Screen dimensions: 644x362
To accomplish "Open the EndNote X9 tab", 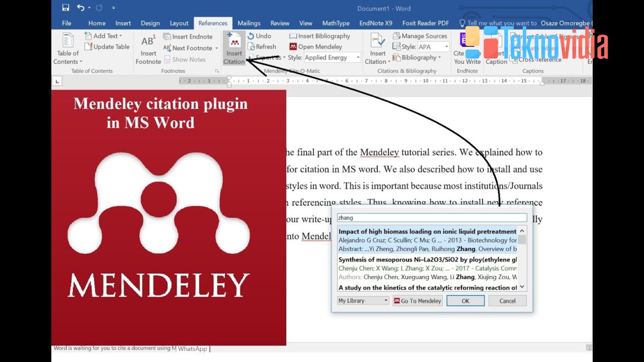I will [x=375, y=23].
